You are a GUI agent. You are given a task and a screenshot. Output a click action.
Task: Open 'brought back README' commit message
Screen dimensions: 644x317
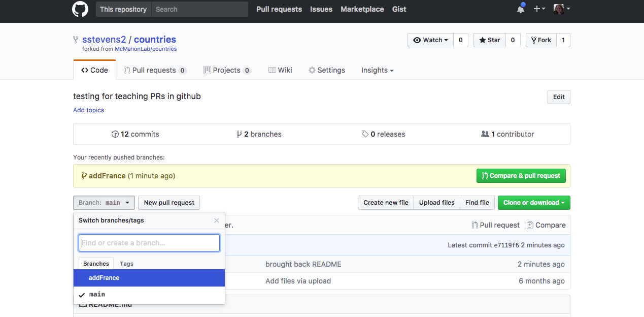(303, 264)
